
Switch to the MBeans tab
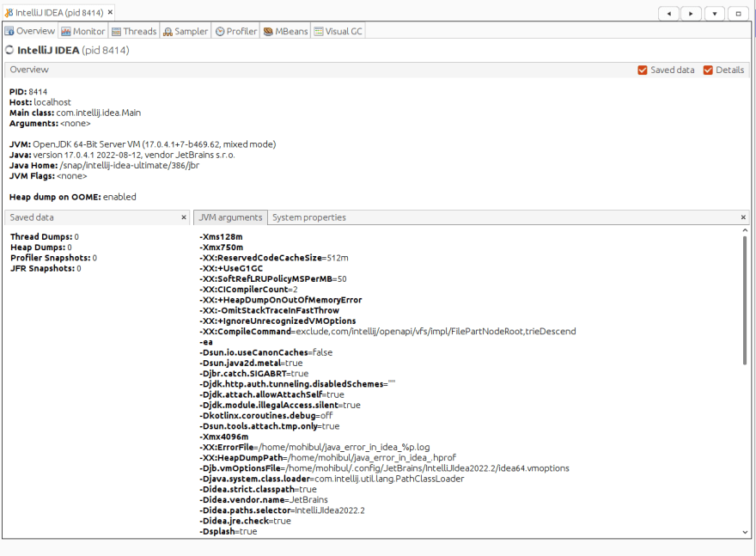(285, 31)
